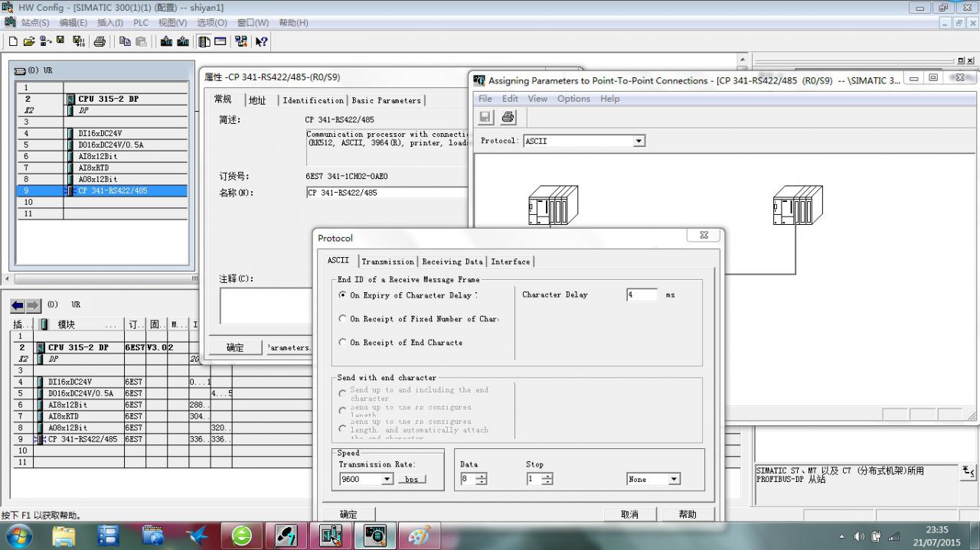The image size is (980, 550).
Task: Click the Paste toolbar icon
Action: 141,41
